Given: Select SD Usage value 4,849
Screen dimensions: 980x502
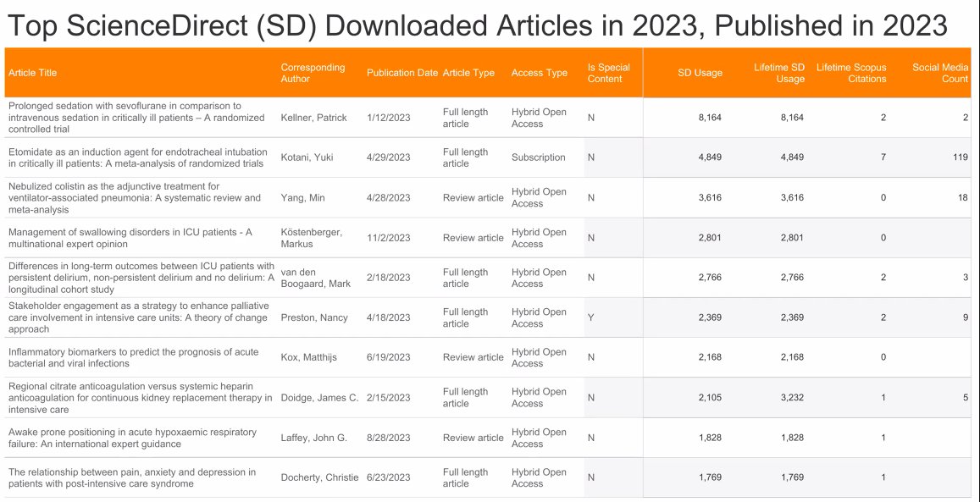Looking at the screenshot, I should click(x=710, y=157).
